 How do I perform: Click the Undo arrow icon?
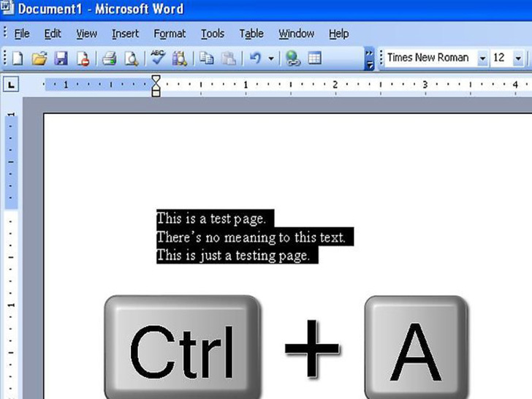pyautogui.click(x=256, y=58)
